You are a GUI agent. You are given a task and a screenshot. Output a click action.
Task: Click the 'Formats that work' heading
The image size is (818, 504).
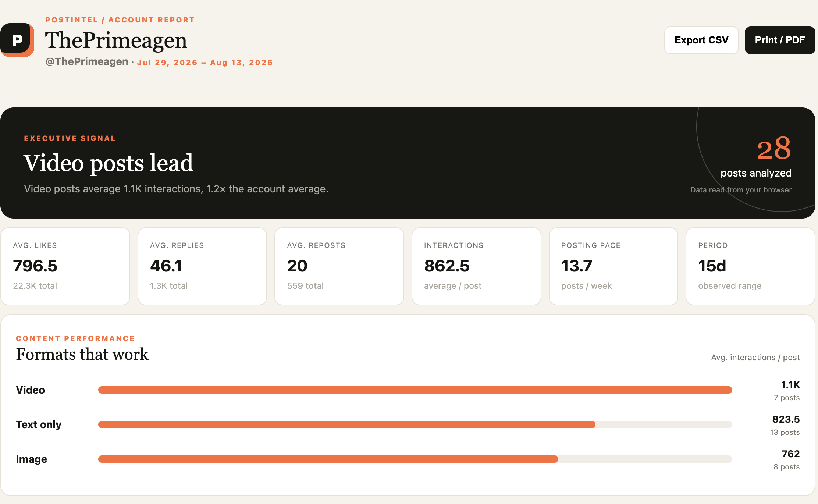coord(82,354)
